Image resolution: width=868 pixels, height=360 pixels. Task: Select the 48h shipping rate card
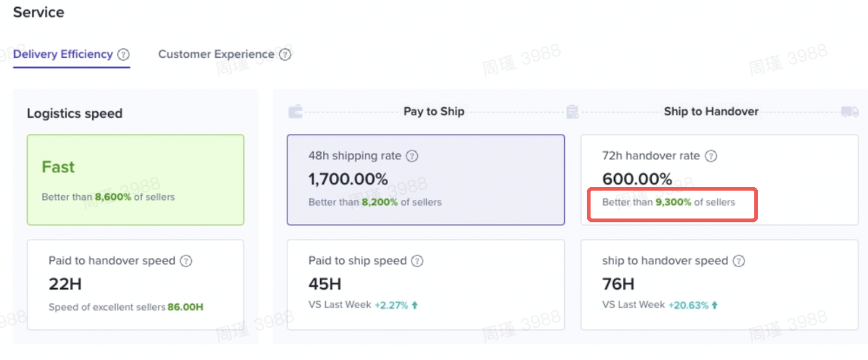point(425,180)
